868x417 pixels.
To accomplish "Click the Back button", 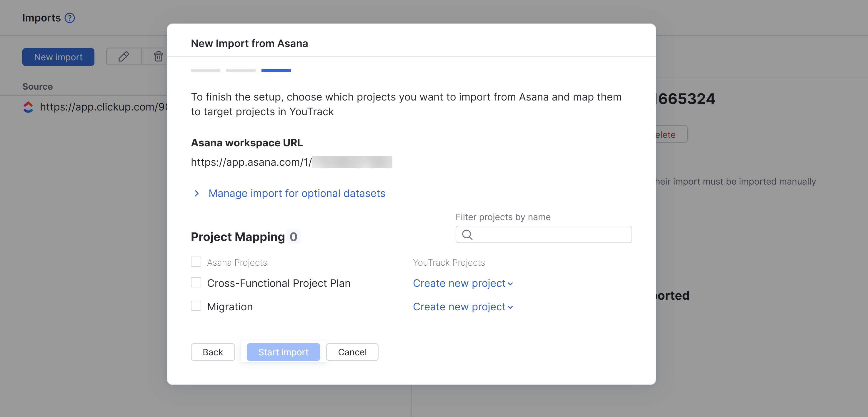I will pyautogui.click(x=213, y=352).
